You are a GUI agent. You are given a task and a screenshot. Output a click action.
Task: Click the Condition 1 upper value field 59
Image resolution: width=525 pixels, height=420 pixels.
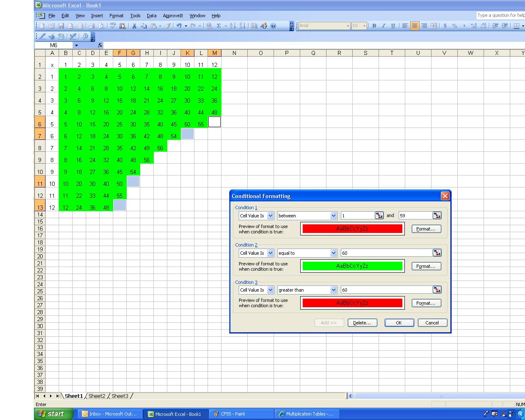pyautogui.click(x=415, y=216)
